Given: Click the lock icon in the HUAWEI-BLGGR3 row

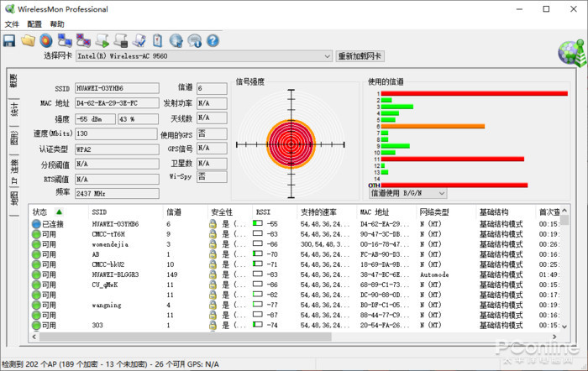Looking at the screenshot, I should point(213,274).
